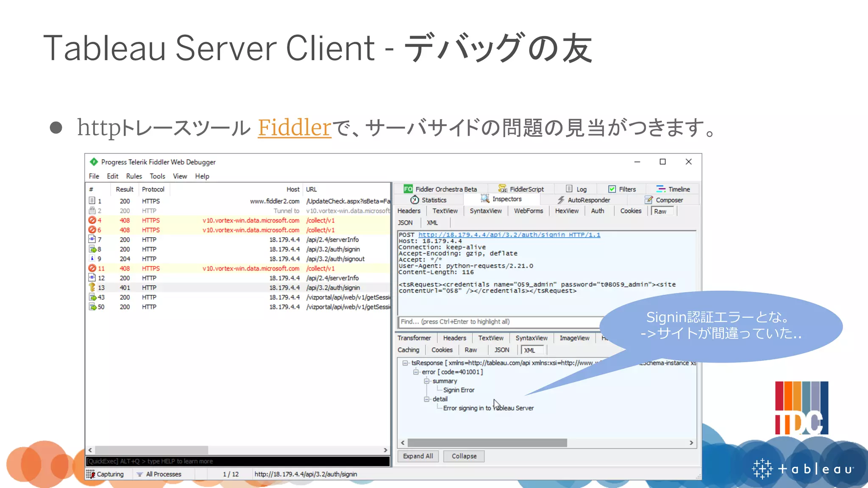Switch to request TextView tab
Image resolution: width=868 pixels, height=488 pixels.
445,211
